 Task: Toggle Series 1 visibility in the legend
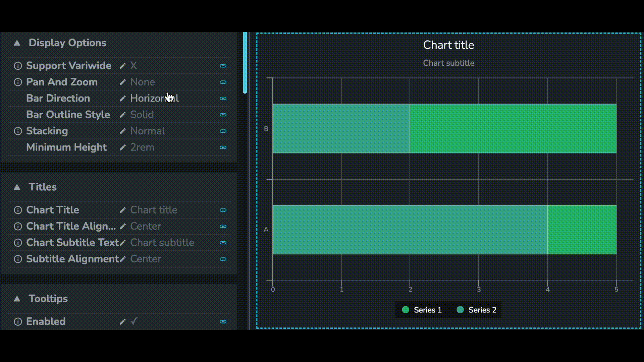coord(422,310)
